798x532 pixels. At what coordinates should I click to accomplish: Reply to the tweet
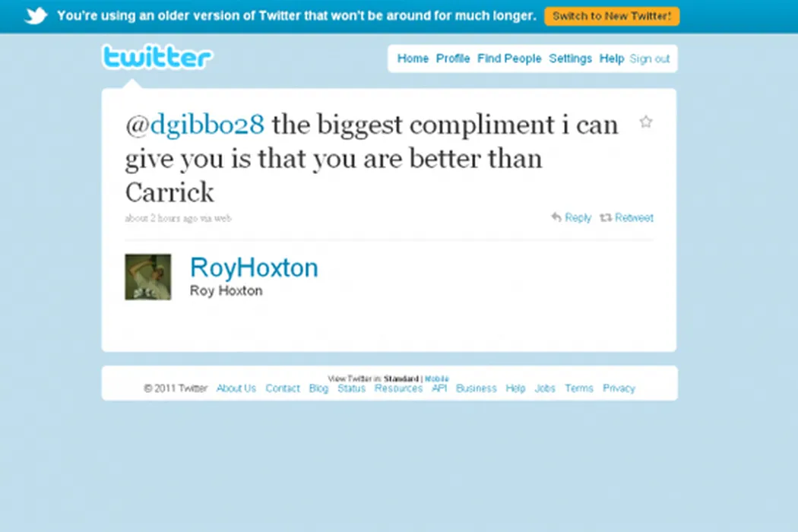click(571, 218)
